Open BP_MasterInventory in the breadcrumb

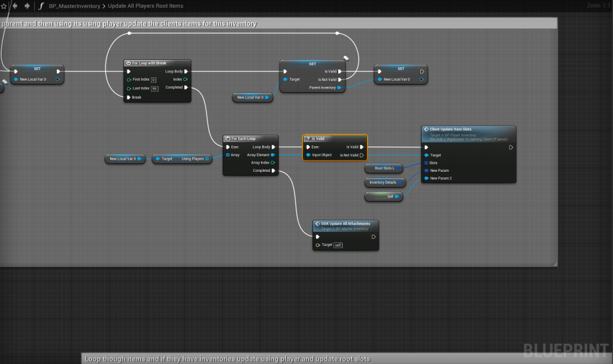[x=75, y=6]
